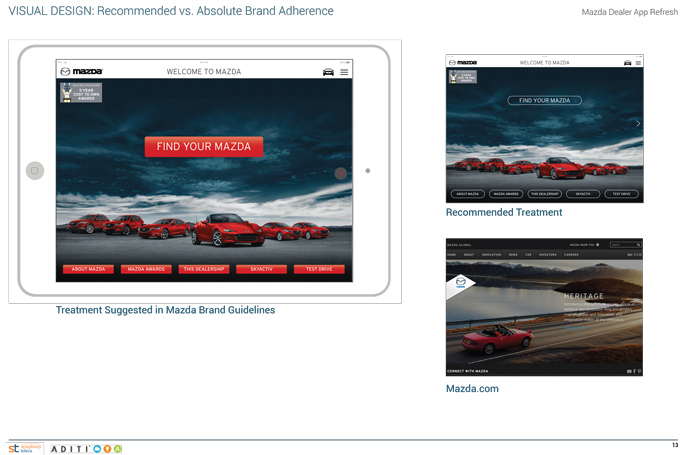The height and width of the screenshot is (455, 685).
Task: Open YouTube icon in Mazda.com footer
Action: click(629, 371)
